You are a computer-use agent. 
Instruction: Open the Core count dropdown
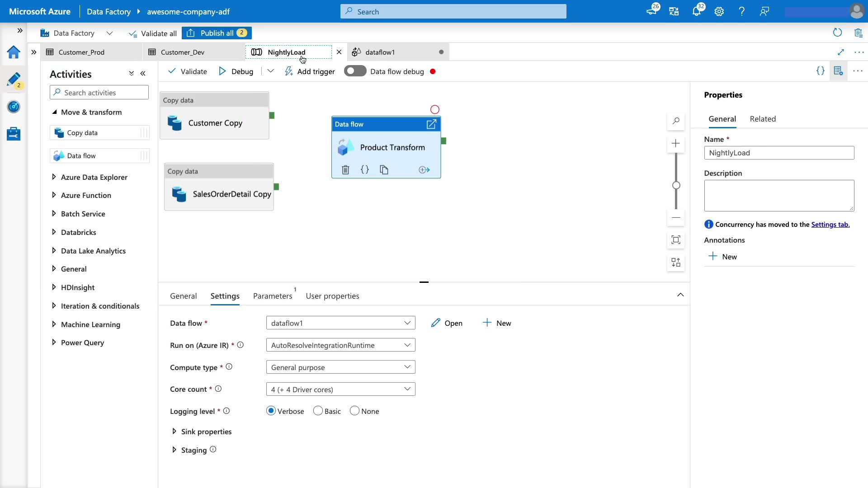(x=340, y=389)
